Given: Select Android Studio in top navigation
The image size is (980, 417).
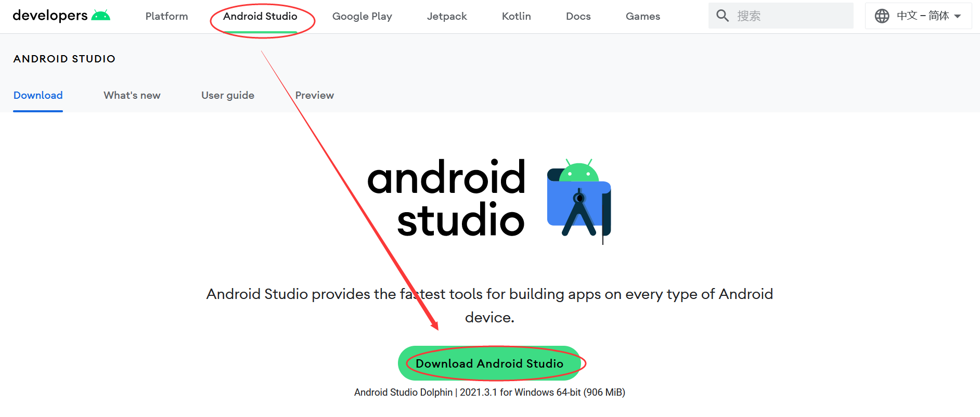Looking at the screenshot, I should click(x=260, y=16).
